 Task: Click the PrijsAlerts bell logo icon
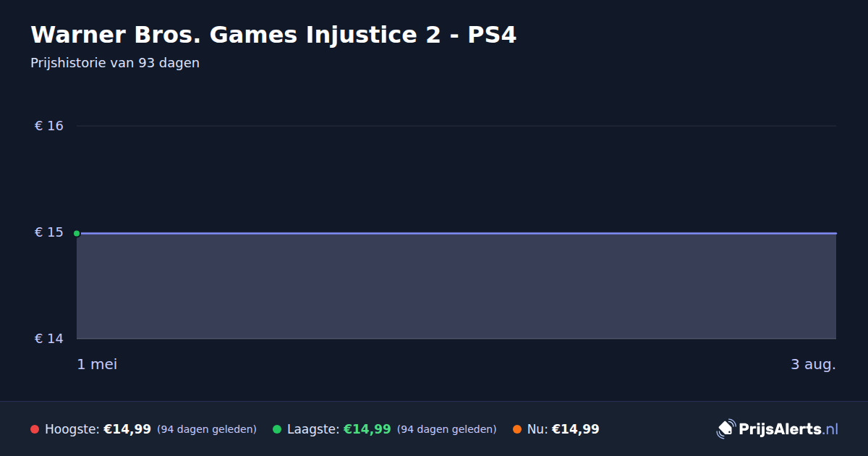point(726,429)
